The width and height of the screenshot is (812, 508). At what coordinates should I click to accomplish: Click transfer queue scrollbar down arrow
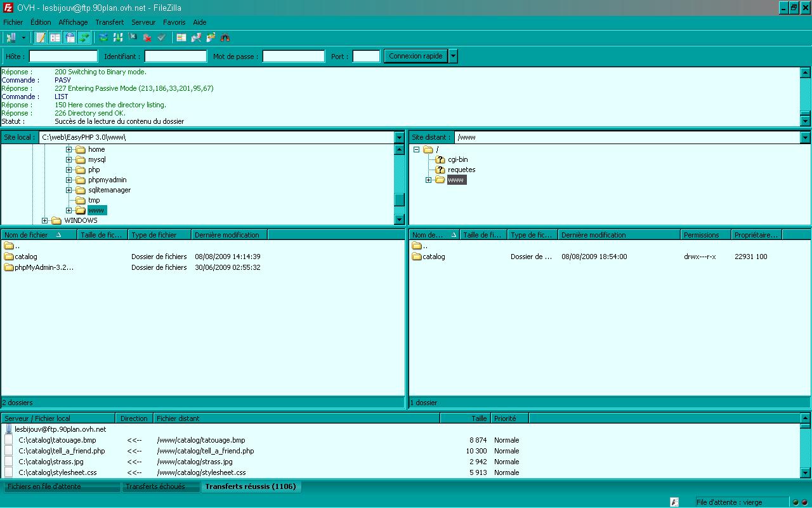pyautogui.click(x=805, y=473)
